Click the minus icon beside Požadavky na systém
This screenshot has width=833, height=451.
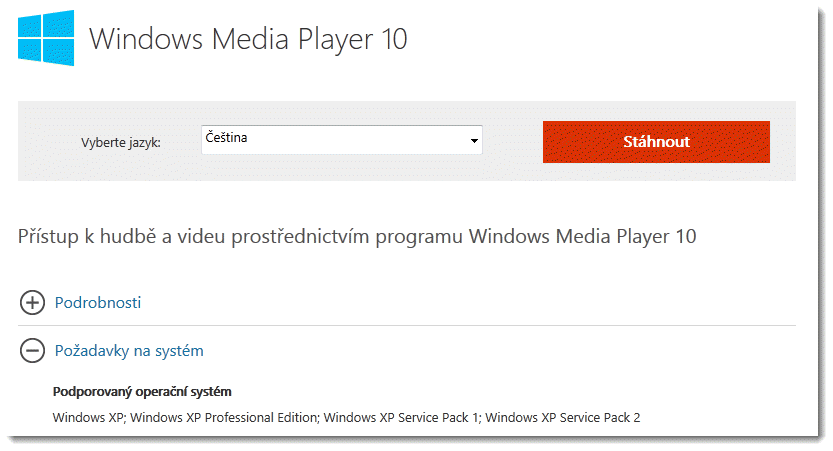33,350
